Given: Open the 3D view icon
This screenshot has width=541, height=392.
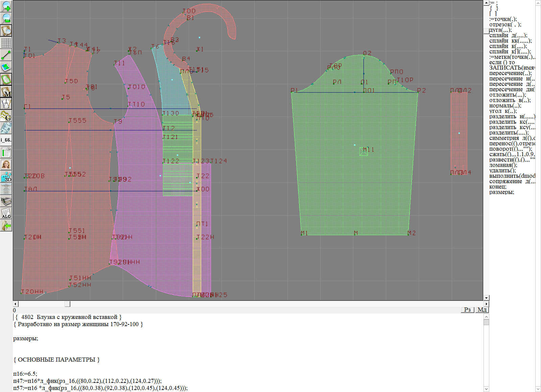Looking at the screenshot, I should [6, 177].
